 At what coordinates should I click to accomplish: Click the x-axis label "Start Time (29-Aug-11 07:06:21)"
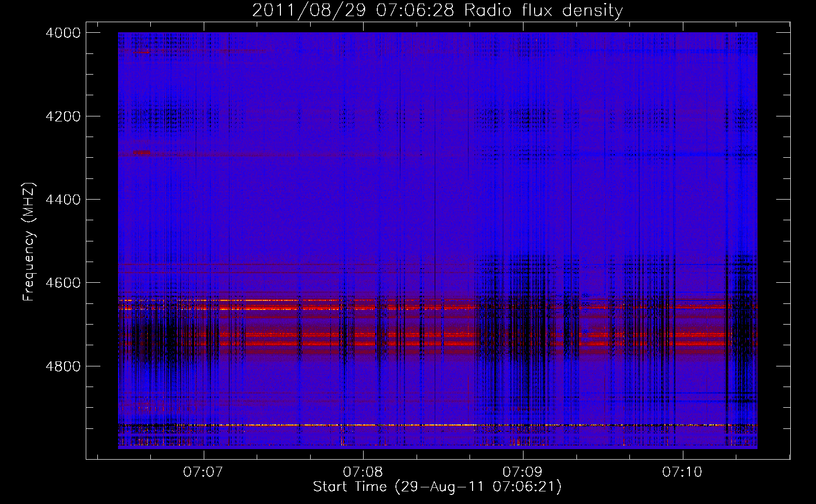click(x=437, y=487)
